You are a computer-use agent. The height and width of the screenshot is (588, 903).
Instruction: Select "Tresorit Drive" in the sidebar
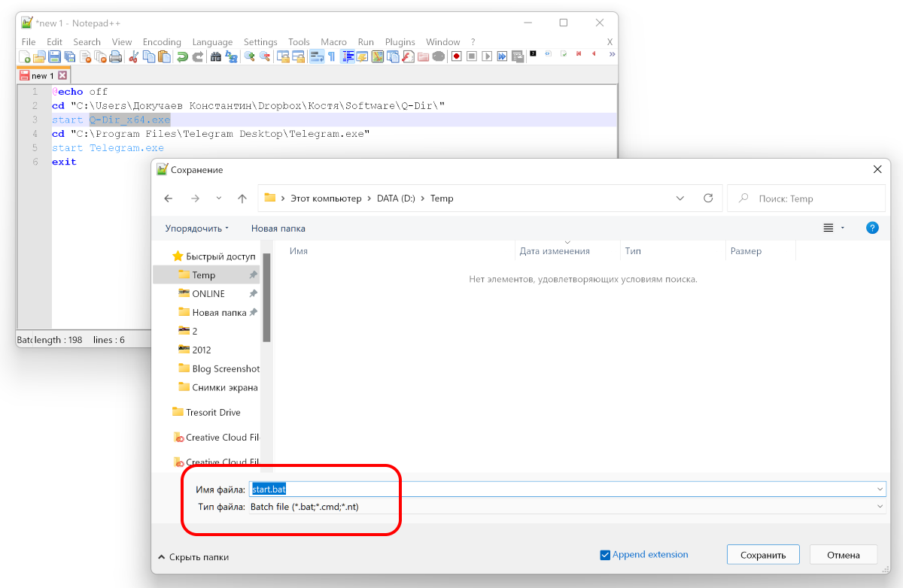point(206,412)
